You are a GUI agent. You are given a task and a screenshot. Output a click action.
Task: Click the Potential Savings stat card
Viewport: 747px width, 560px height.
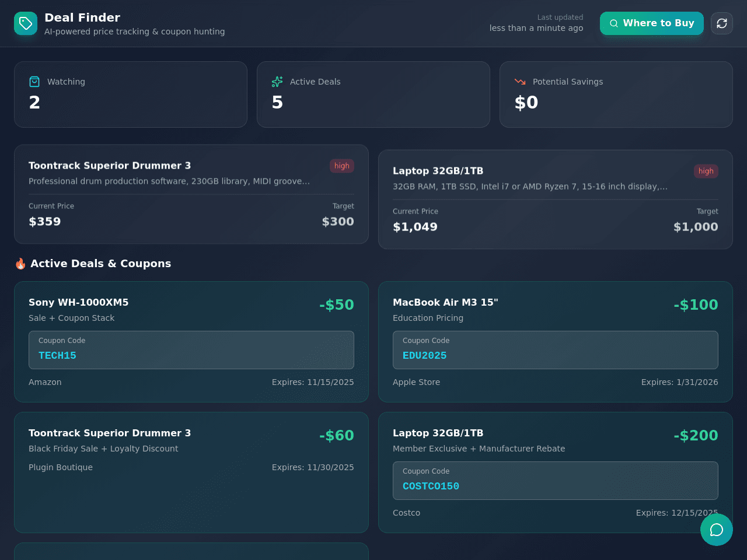(x=616, y=94)
